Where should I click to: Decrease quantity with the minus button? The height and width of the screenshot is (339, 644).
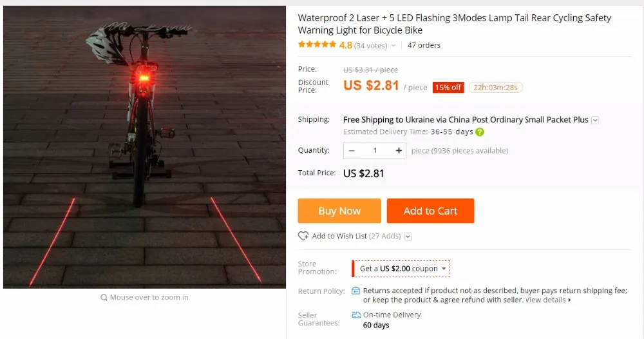tap(352, 150)
